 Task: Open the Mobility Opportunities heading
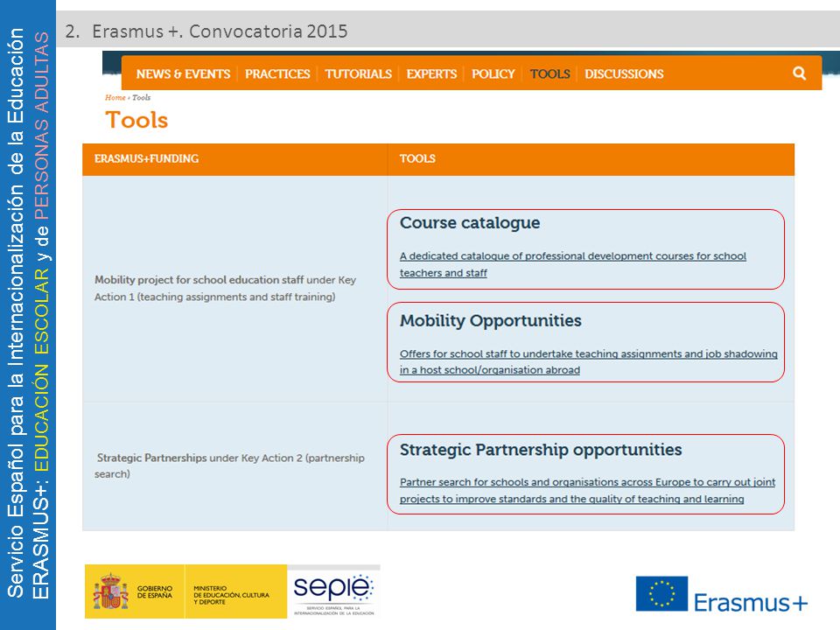click(491, 321)
